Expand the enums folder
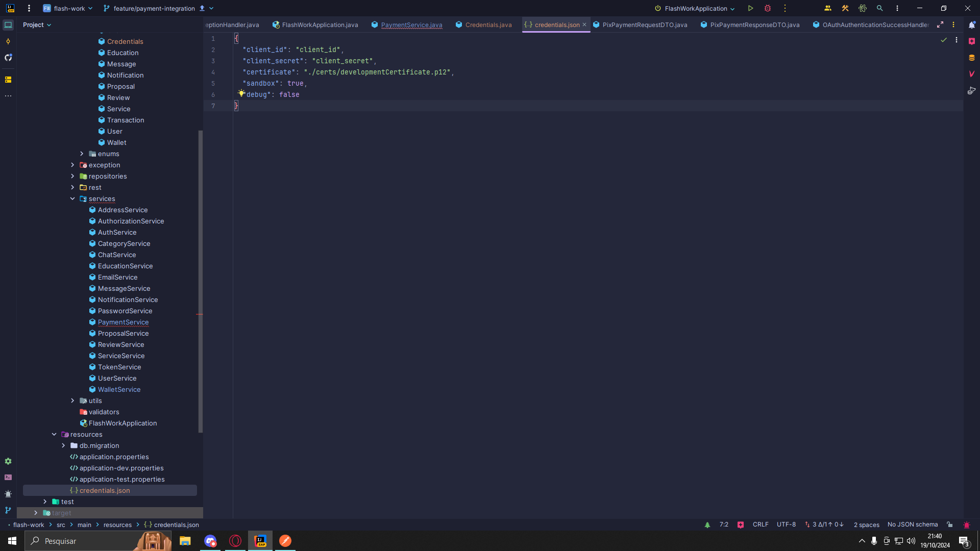This screenshot has height=551, width=980. (x=82, y=154)
